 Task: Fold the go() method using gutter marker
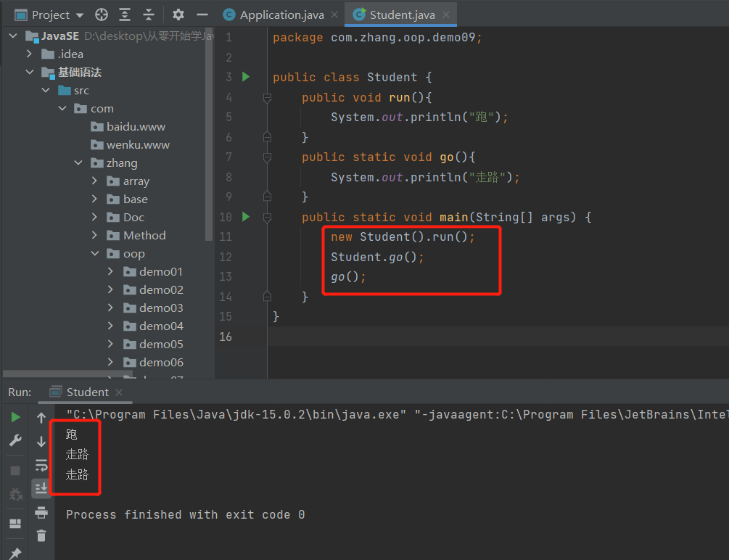pos(268,157)
